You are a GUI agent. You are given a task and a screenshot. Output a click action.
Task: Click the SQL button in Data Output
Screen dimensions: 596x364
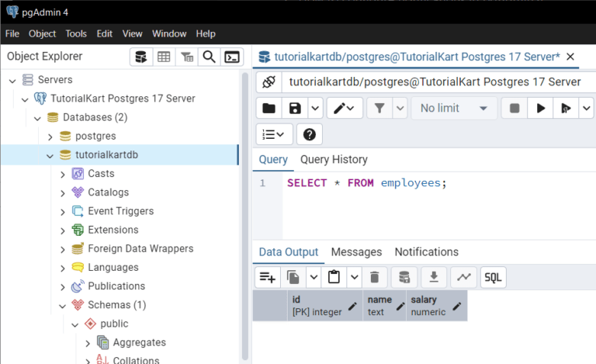coord(493,277)
